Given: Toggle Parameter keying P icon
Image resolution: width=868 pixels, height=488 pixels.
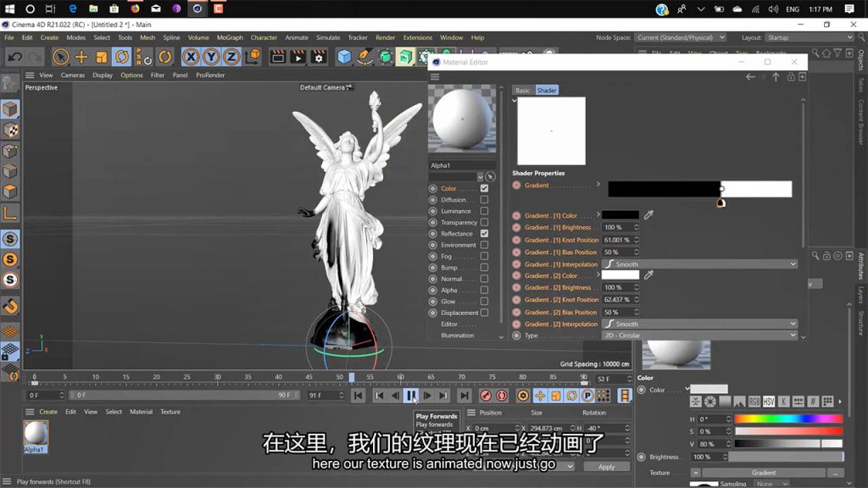Looking at the screenshot, I should tap(587, 396).
